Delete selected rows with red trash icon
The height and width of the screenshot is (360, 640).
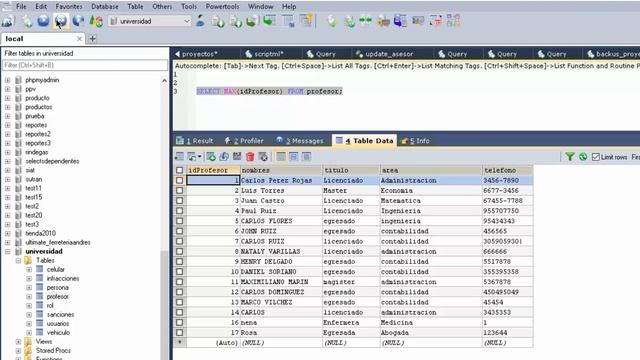point(250,157)
